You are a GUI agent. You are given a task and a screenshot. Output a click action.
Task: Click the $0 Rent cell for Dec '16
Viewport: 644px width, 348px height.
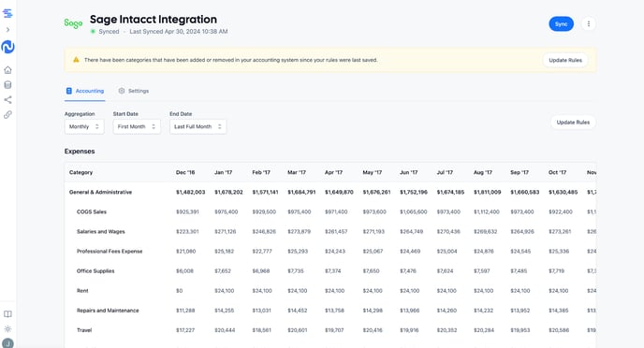(179, 291)
